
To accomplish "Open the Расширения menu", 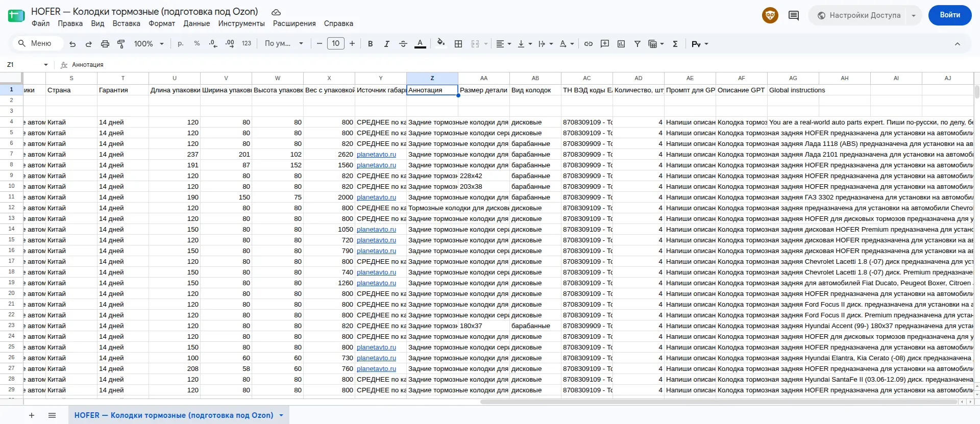I will pyautogui.click(x=294, y=23).
